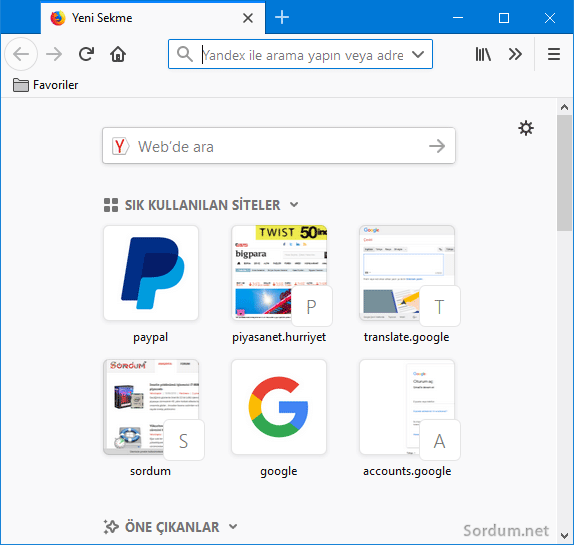Open new tab page settings gear
574x545 pixels.
pos(526,128)
